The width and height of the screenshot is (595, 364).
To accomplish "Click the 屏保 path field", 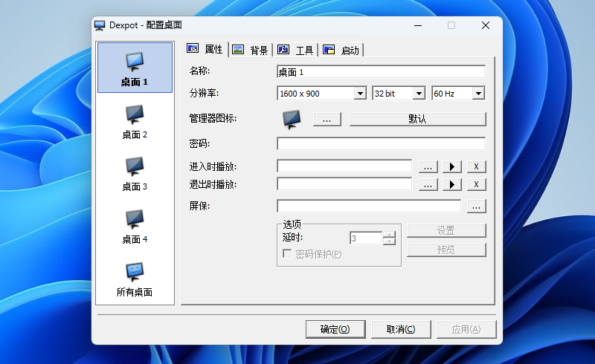I will (x=369, y=206).
